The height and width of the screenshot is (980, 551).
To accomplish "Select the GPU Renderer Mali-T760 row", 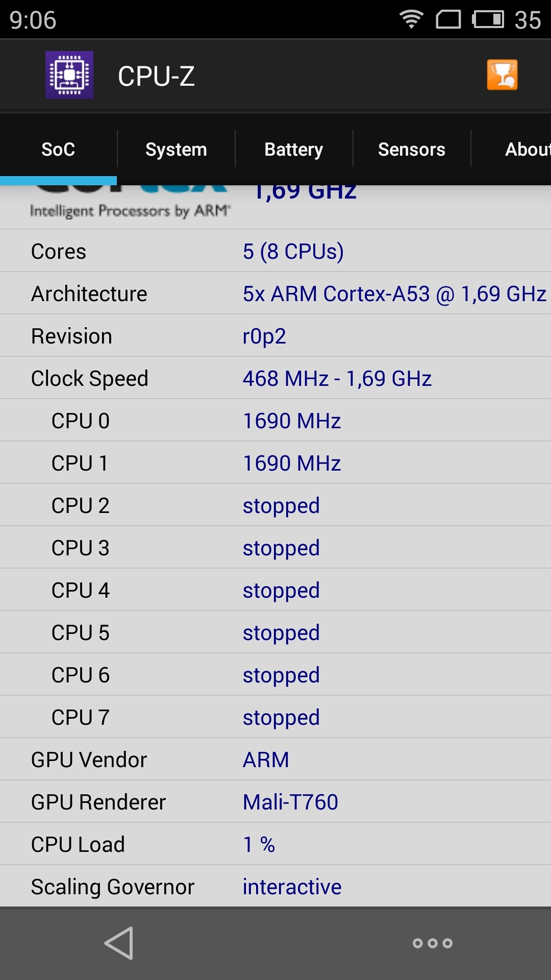I will 275,802.
